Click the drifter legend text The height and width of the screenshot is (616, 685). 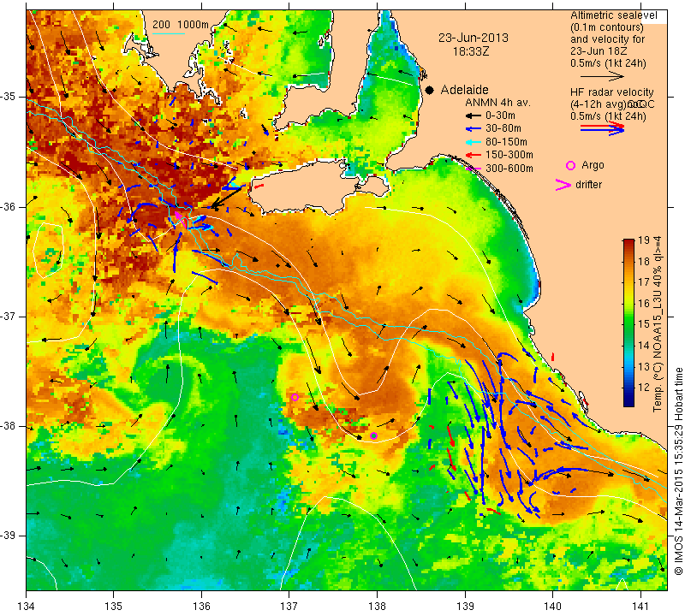(588, 185)
